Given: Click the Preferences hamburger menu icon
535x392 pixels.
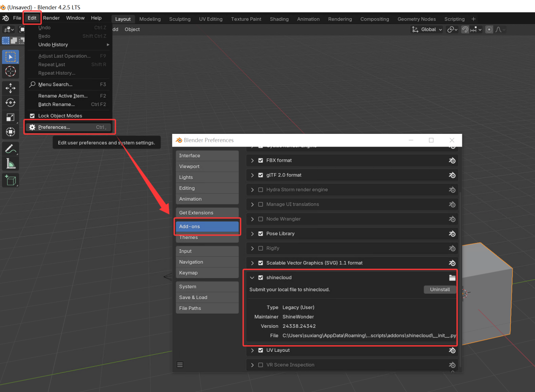Looking at the screenshot, I should point(180,365).
